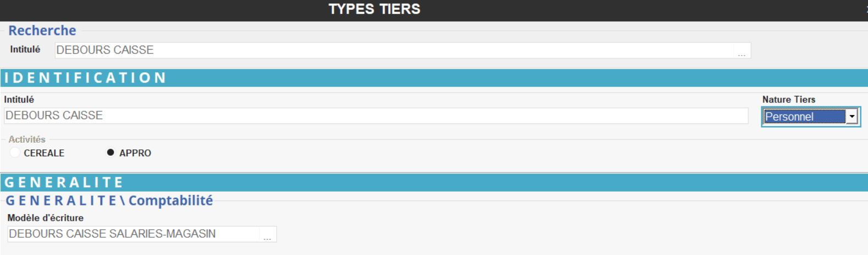
Task: Open the Modèle d'écriture lookup ellipsis button
Action: [267, 235]
